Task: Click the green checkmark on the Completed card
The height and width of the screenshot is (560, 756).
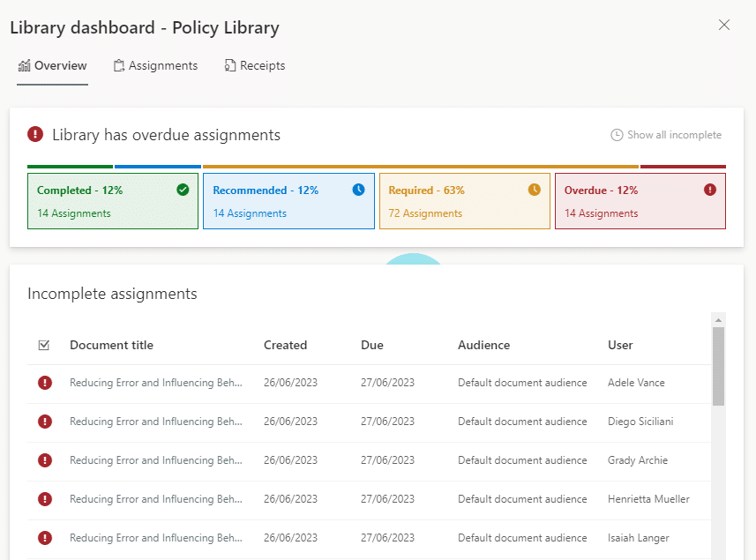Action: coord(183,189)
